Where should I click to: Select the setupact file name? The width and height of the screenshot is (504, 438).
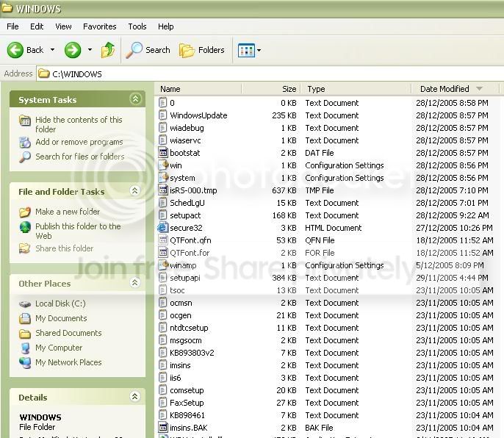(x=185, y=215)
